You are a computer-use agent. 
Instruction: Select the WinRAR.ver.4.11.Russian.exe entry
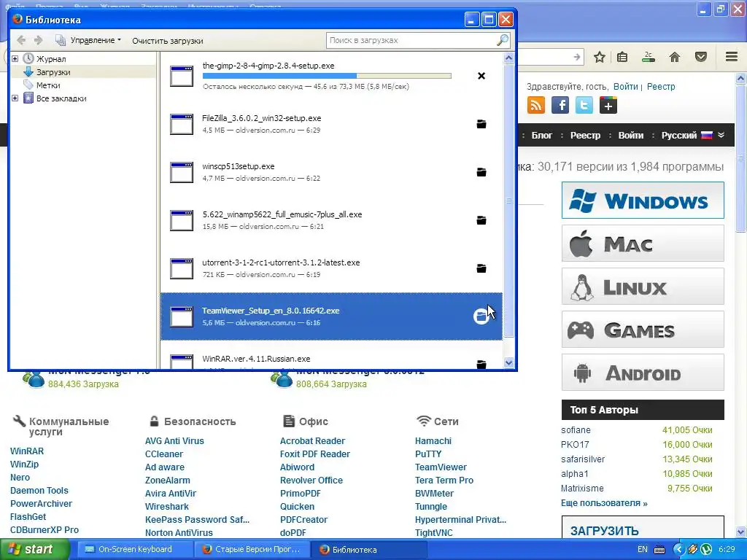332,355
